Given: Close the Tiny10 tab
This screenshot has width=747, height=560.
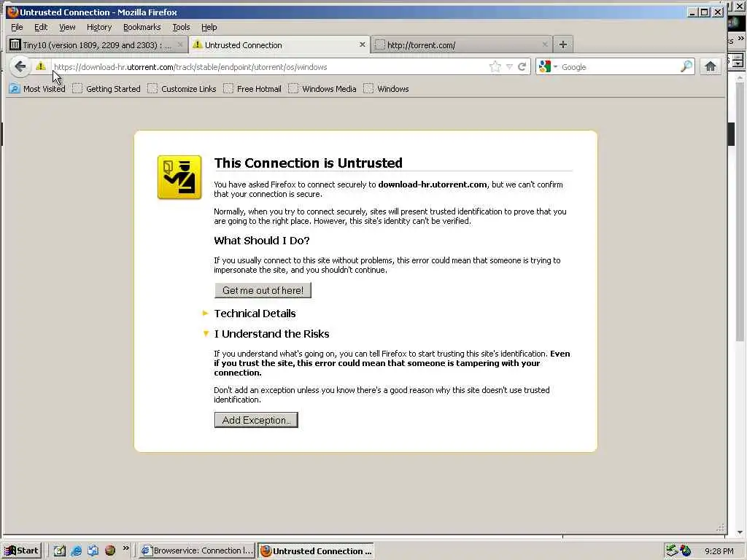Looking at the screenshot, I should tap(180, 44).
